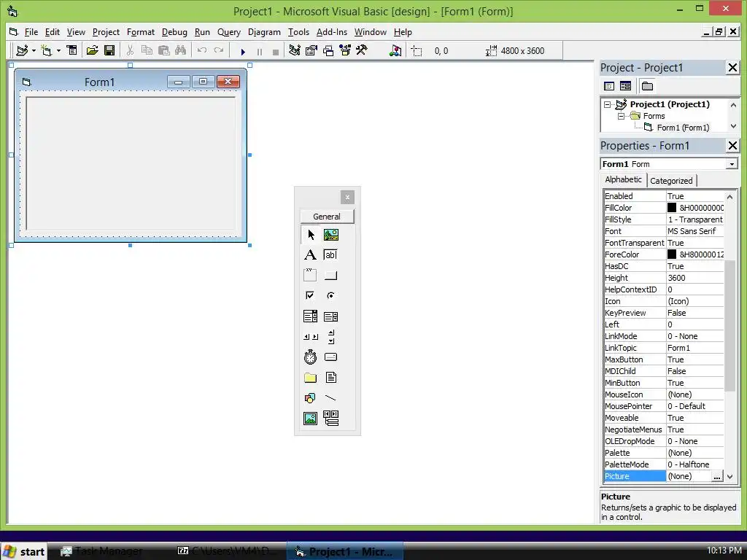Select the ListBox tool in toolbox
The image size is (747, 560).
click(331, 316)
